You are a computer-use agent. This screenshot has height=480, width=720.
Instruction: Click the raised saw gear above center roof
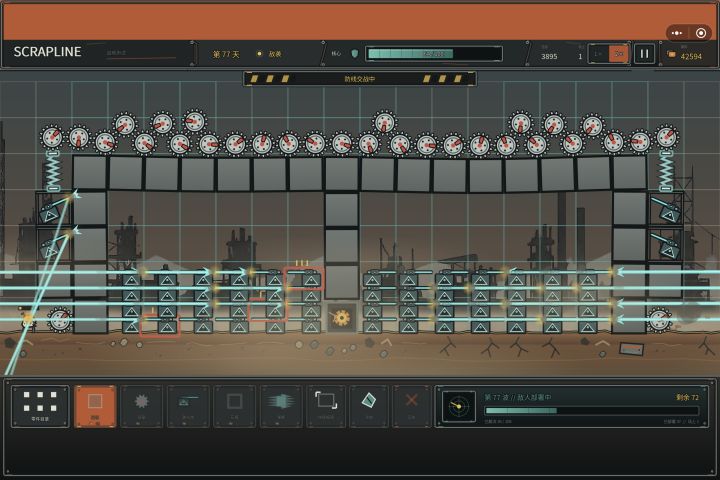click(x=385, y=123)
